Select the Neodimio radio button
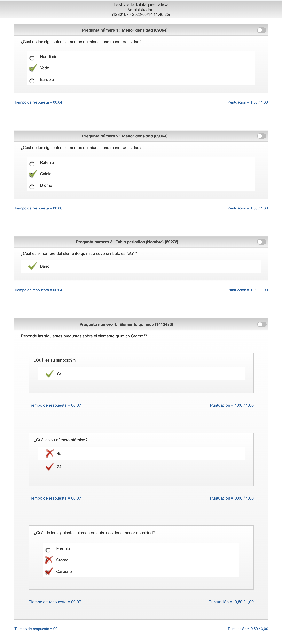Image resolution: width=282 pixels, height=644 pixels. [32, 58]
